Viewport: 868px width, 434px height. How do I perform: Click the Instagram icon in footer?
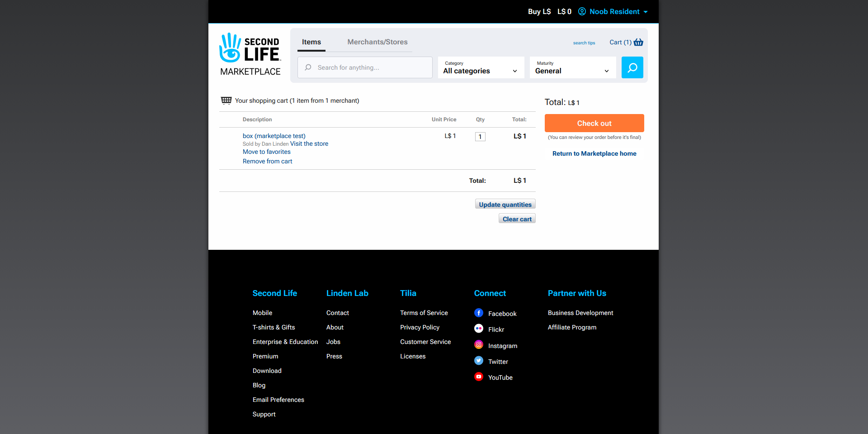[479, 345]
